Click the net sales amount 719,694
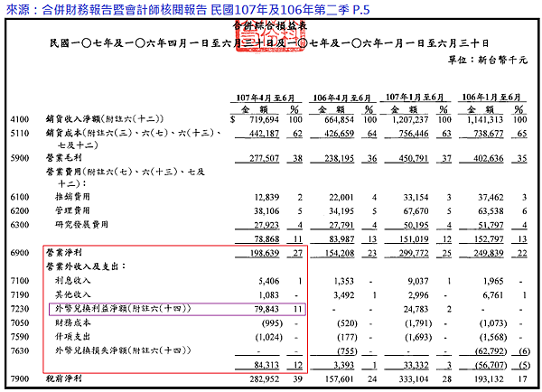 click(x=264, y=119)
